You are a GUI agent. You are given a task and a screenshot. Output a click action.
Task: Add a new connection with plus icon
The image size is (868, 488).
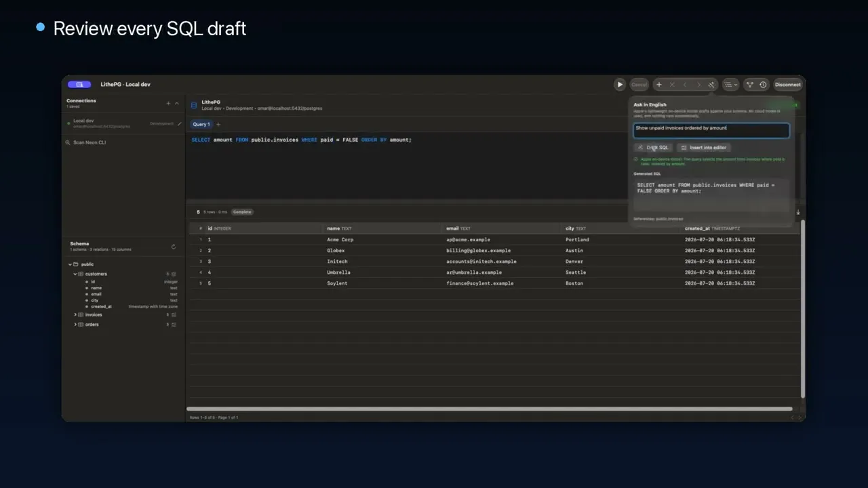[168, 104]
